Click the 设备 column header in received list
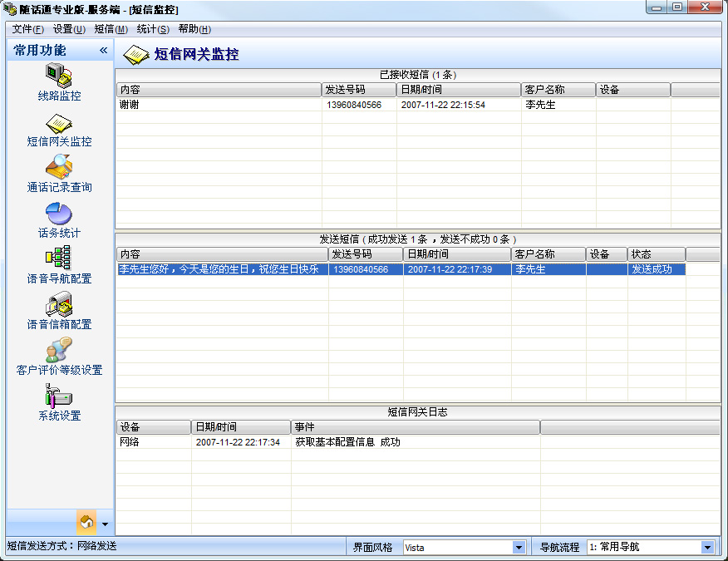The width and height of the screenshot is (728, 561). coord(633,90)
